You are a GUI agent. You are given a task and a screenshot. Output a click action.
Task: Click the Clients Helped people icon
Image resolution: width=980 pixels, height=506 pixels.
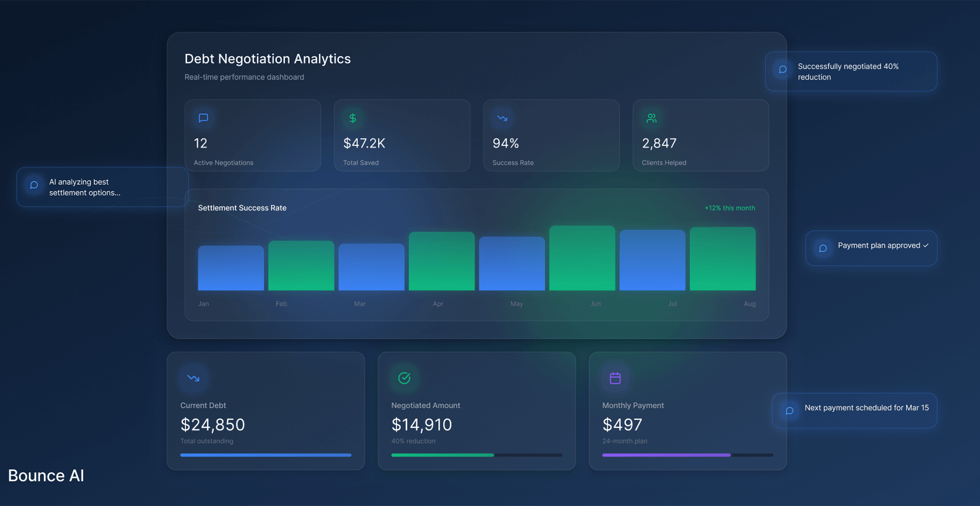651,118
